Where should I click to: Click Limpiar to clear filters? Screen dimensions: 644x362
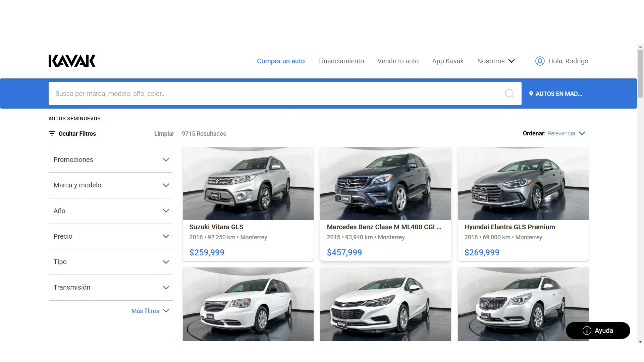pyautogui.click(x=164, y=134)
